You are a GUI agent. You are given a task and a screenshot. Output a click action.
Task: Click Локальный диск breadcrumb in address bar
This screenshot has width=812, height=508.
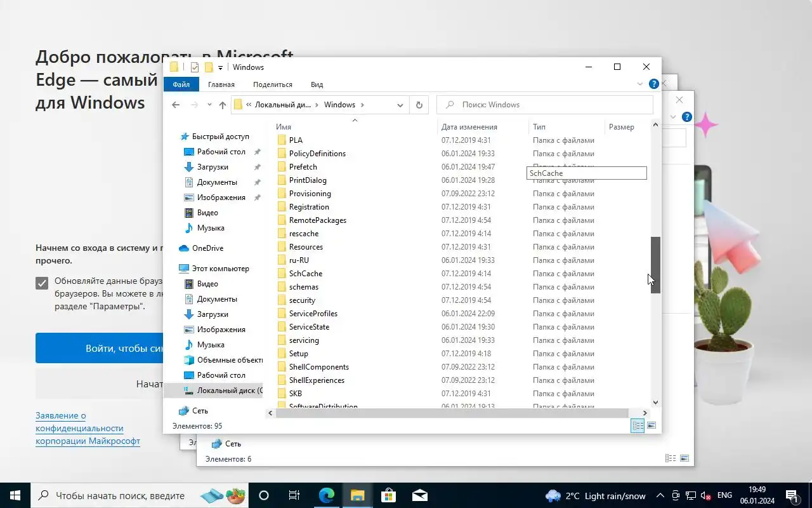[x=283, y=105]
